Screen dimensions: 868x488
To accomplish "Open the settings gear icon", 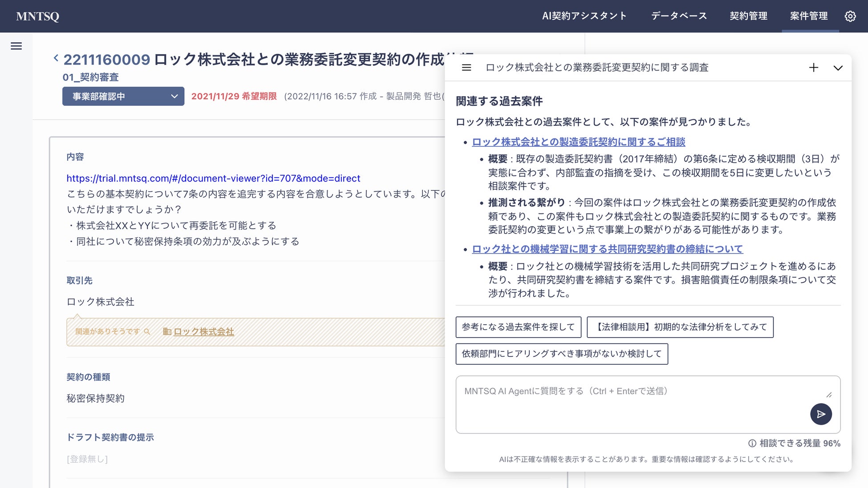I will (x=850, y=16).
